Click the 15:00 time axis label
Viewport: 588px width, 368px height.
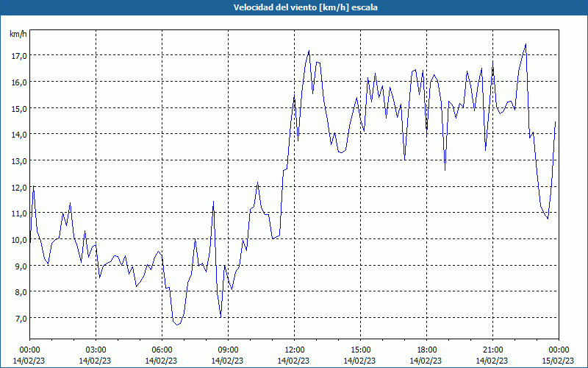(360, 350)
